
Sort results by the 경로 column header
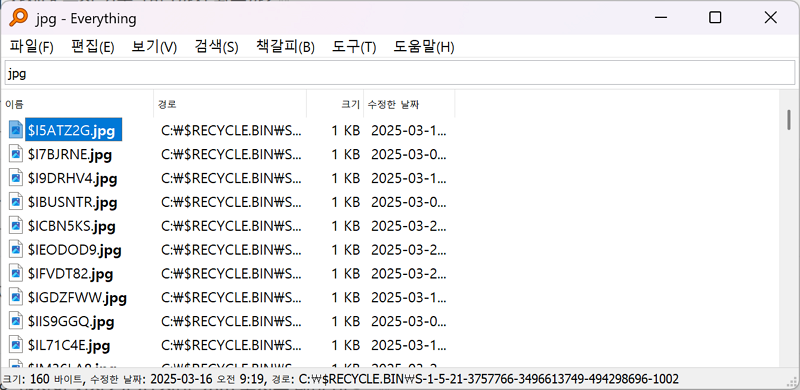[x=230, y=104]
